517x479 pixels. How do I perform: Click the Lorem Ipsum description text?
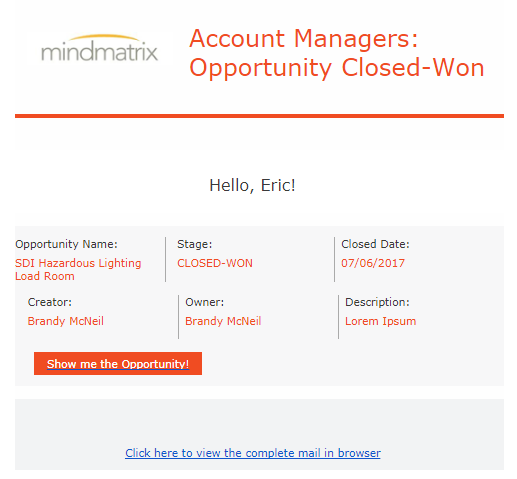380,321
